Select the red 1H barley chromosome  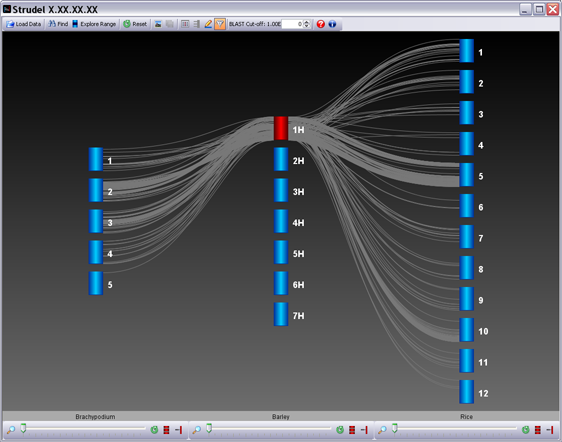pos(281,128)
